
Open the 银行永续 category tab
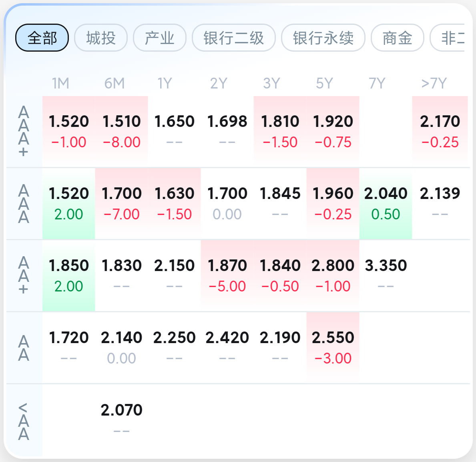[323, 38]
